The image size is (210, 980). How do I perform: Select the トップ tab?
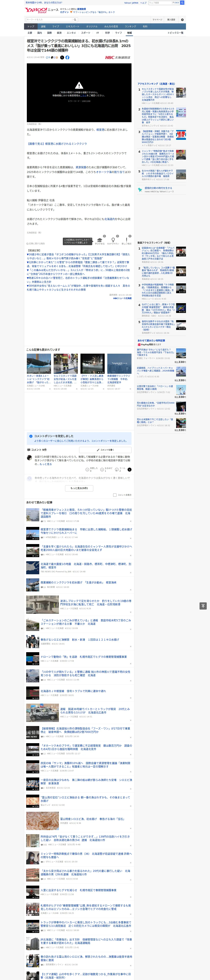[x=31, y=27]
